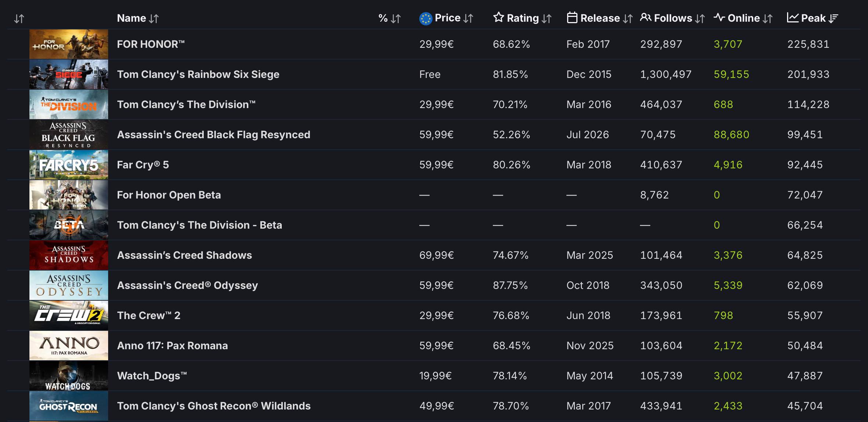Click the calendar icon beside Release
Screen dimensions: 868x422
tap(572, 17)
